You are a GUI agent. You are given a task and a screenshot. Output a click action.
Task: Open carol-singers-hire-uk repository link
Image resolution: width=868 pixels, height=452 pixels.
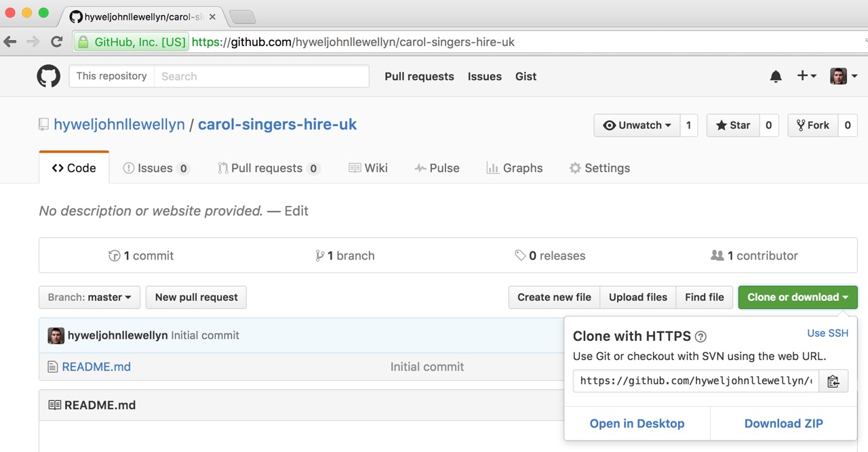pyautogui.click(x=277, y=125)
